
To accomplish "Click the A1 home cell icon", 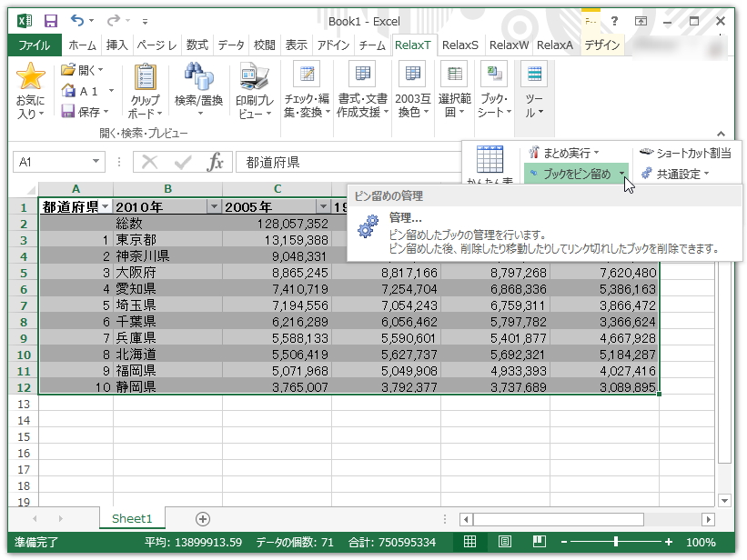I will point(68,91).
